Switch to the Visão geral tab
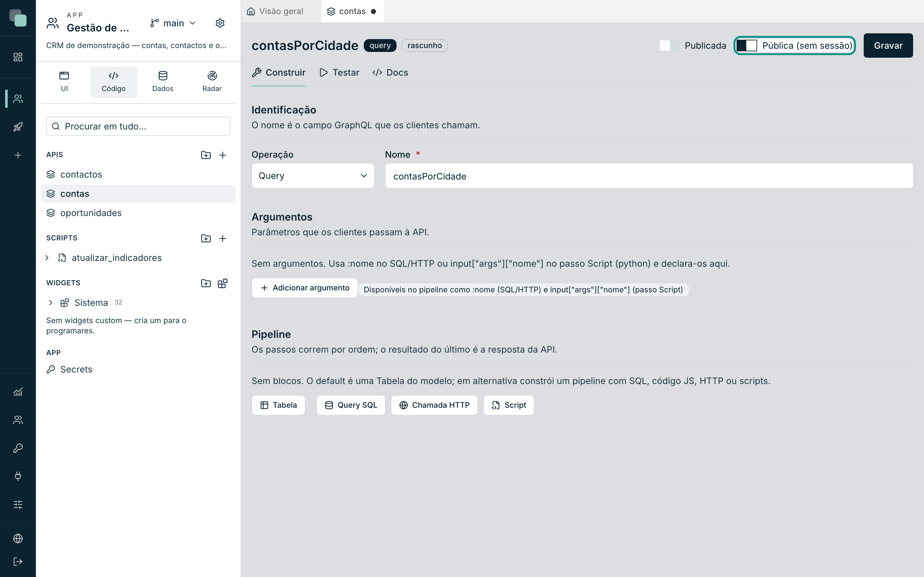Viewport: 924px width, 577px height. pos(276,12)
